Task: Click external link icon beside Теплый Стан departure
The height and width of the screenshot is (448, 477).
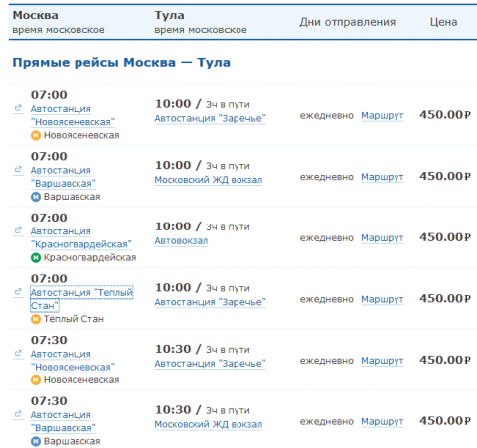Action: [x=18, y=292]
